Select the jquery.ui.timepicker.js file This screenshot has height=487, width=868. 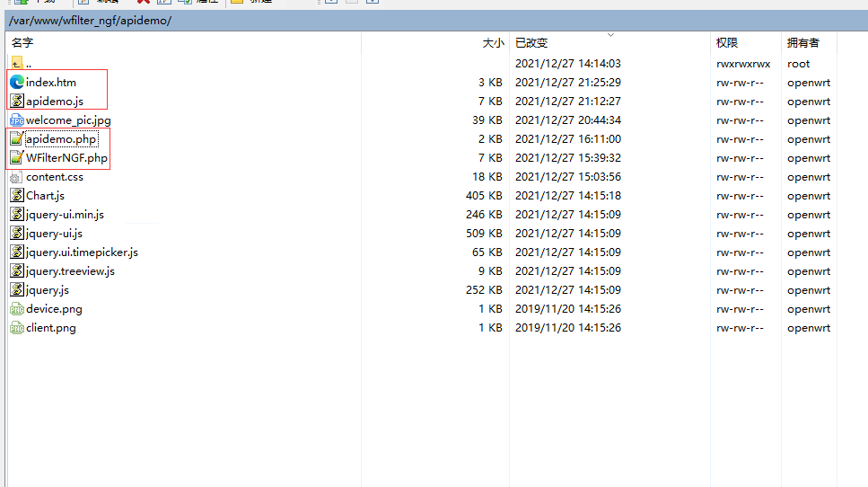coord(82,252)
